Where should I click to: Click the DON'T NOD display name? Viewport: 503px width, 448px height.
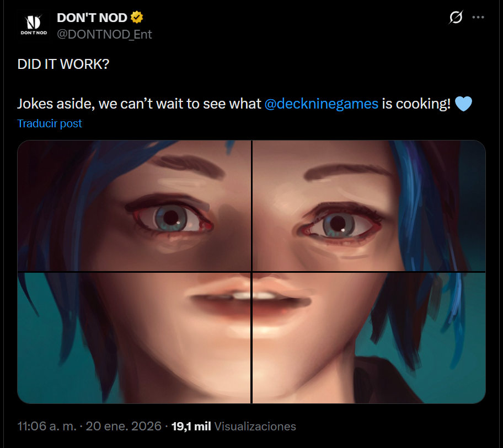point(92,18)
